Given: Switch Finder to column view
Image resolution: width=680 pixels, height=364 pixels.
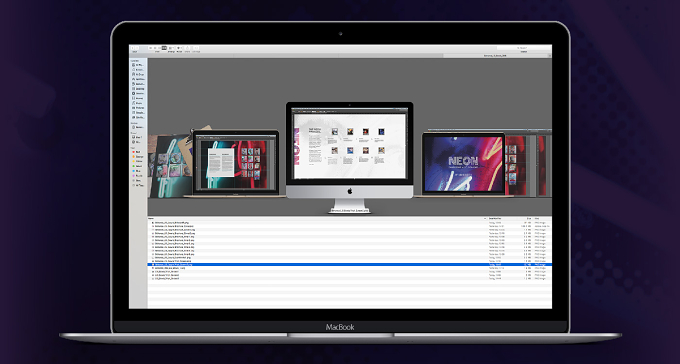Looking at the screenshot, I should point(159,48).
